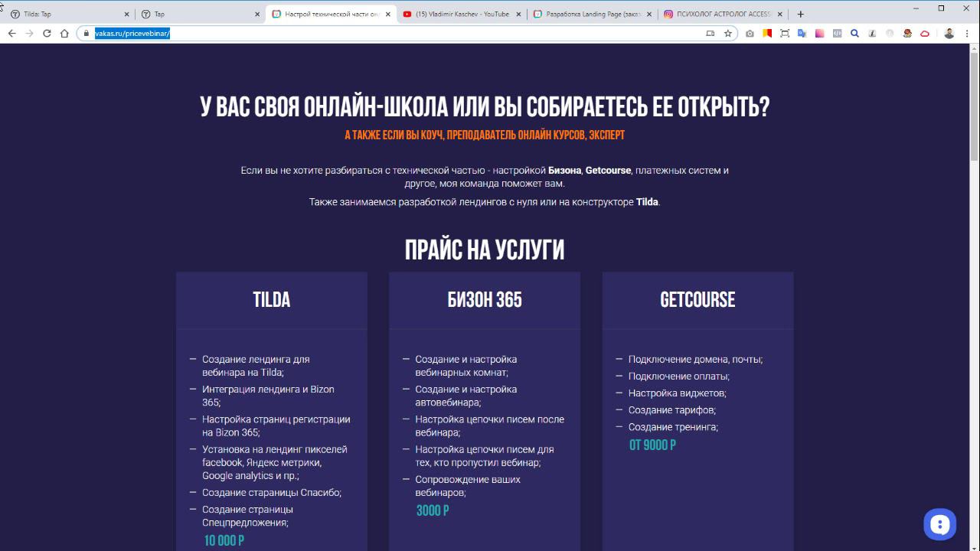Open the chat widget button

(x=939, y=524)
